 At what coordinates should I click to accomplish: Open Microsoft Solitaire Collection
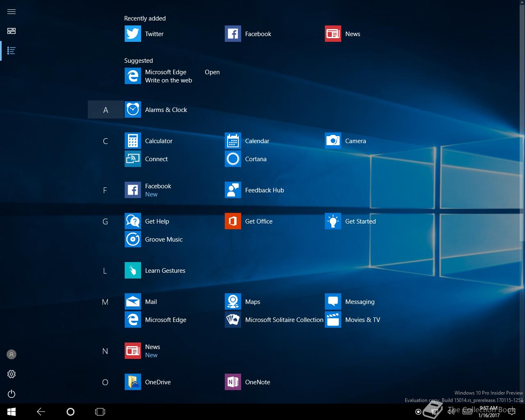pos(274,320)
